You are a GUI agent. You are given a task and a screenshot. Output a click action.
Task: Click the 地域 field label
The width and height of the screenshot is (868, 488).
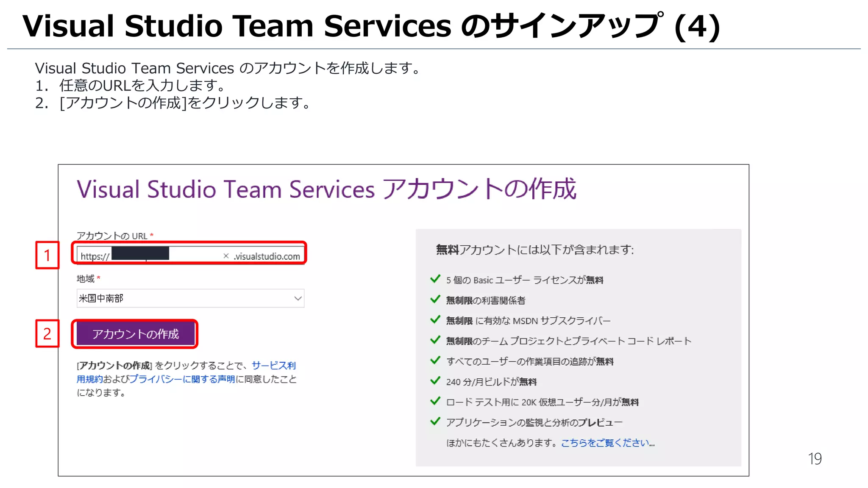(88, 279)
